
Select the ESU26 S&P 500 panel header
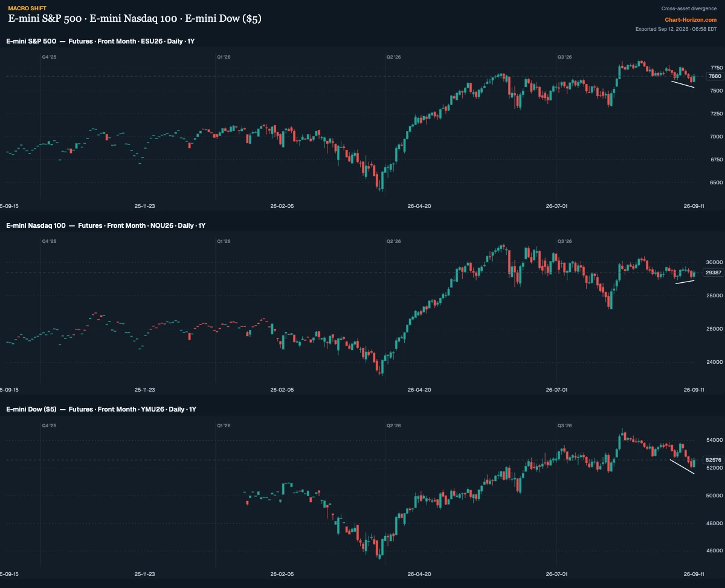(x=100, y=41)
